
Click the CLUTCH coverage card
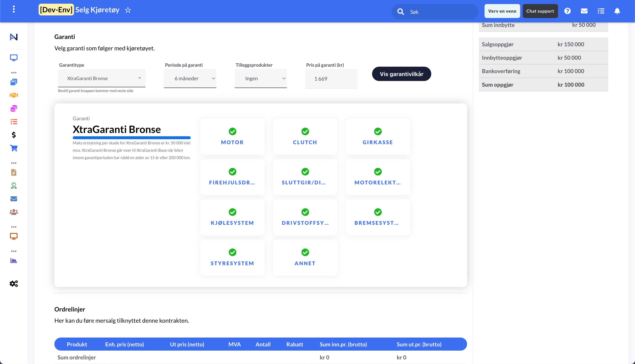pos(305,136)
